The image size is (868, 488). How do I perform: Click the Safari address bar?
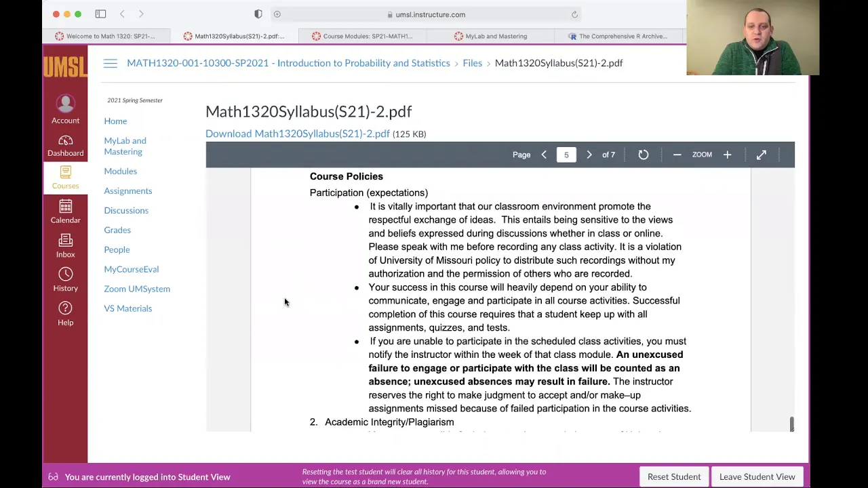426,14
